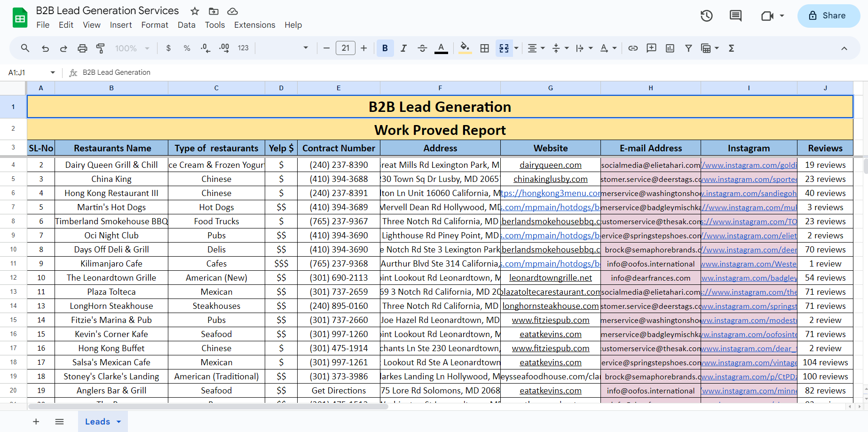
Task: Click Increase decimal places icon
Action: [x=224, y=48]
